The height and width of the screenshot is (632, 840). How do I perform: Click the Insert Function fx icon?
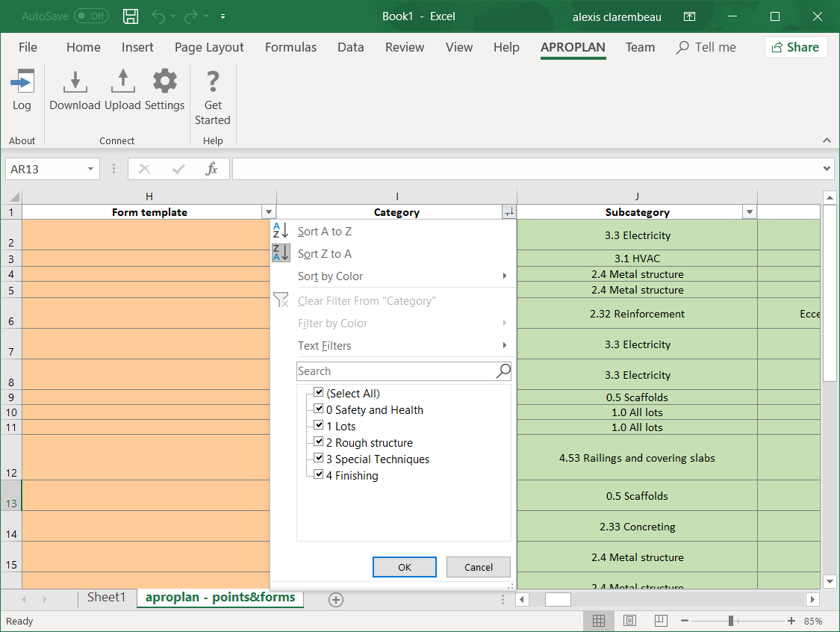click(211, 170)
